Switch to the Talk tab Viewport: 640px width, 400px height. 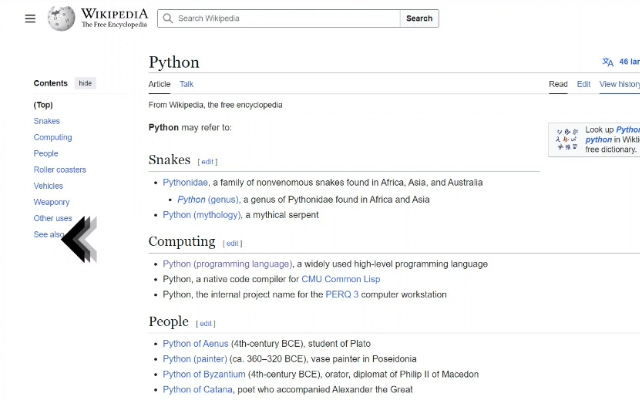pos(187,84)
